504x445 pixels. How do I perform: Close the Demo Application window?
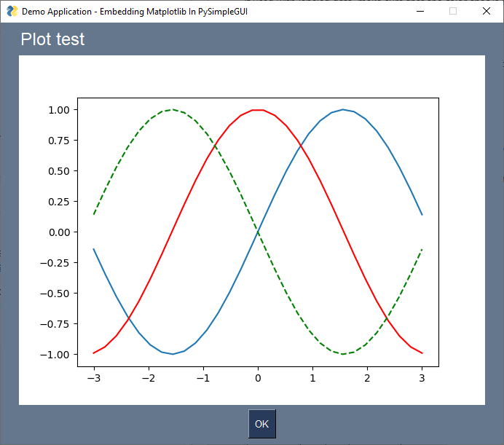tap(487, 11)
